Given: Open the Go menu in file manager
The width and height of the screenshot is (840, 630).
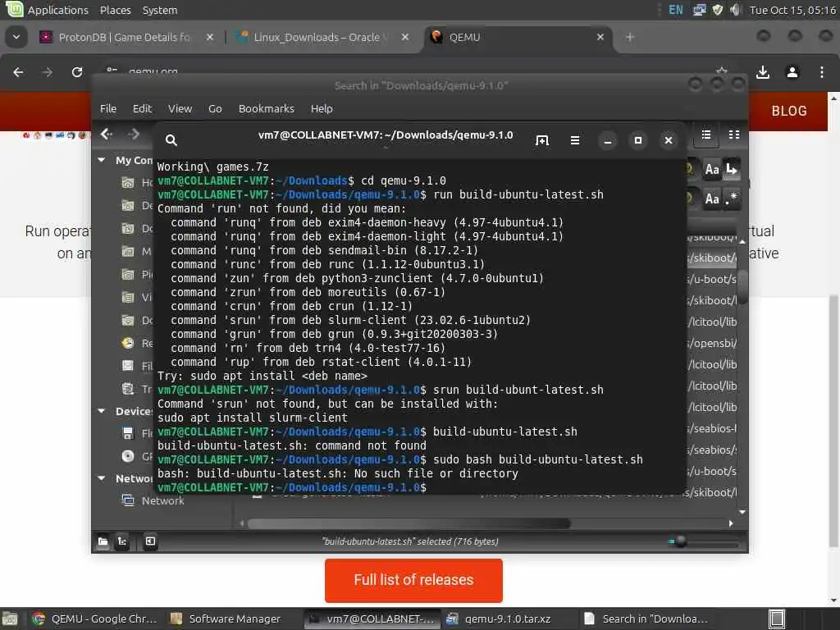Looking at the screenshot, I should point(215,109).
